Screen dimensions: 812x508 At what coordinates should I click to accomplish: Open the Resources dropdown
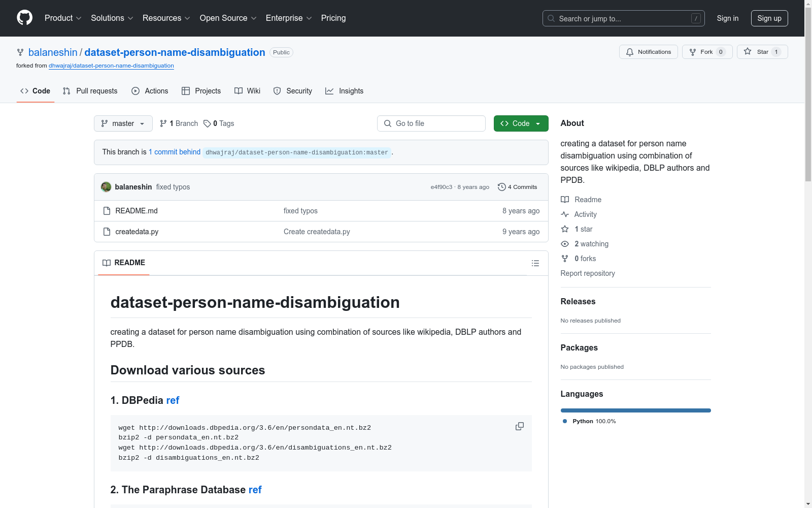166,18
